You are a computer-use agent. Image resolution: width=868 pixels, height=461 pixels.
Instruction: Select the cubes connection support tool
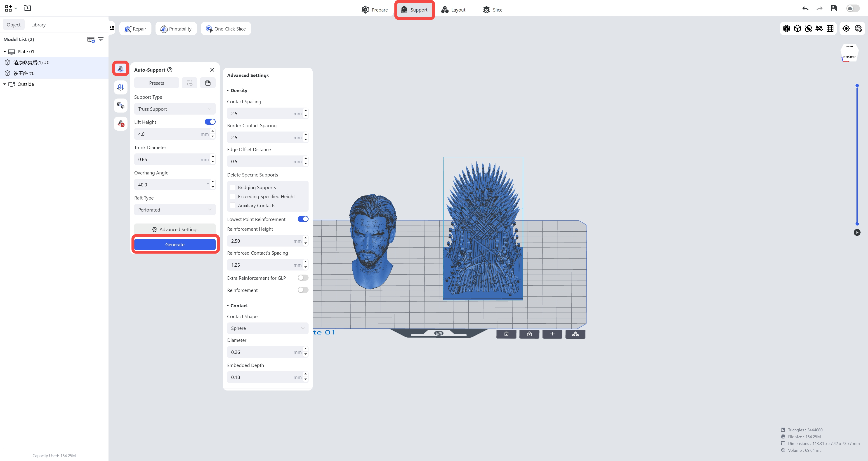(x=121, y=105)
